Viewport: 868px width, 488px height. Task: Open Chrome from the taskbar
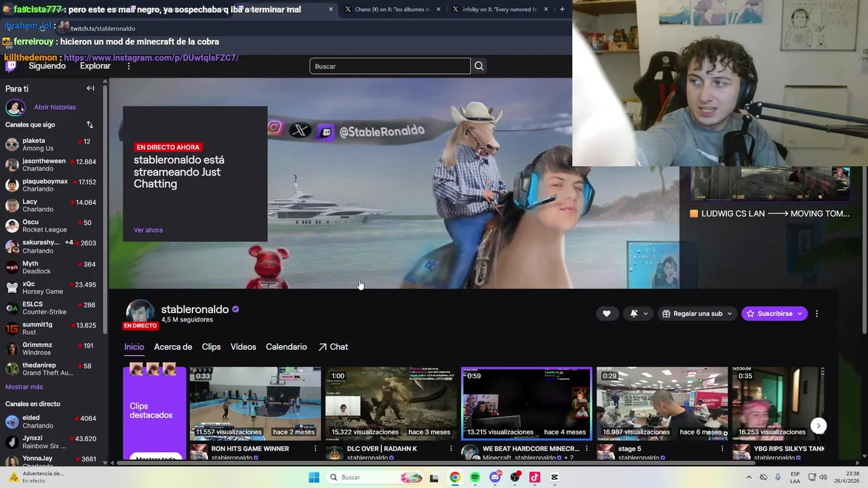pyautogui.click(x=455, y=477)
